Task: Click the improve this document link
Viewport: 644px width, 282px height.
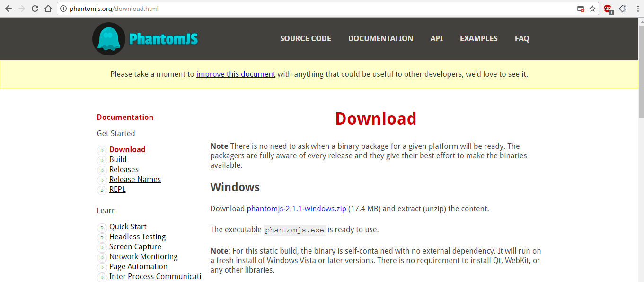Action: pyautogui.click(x=236, y=74)
